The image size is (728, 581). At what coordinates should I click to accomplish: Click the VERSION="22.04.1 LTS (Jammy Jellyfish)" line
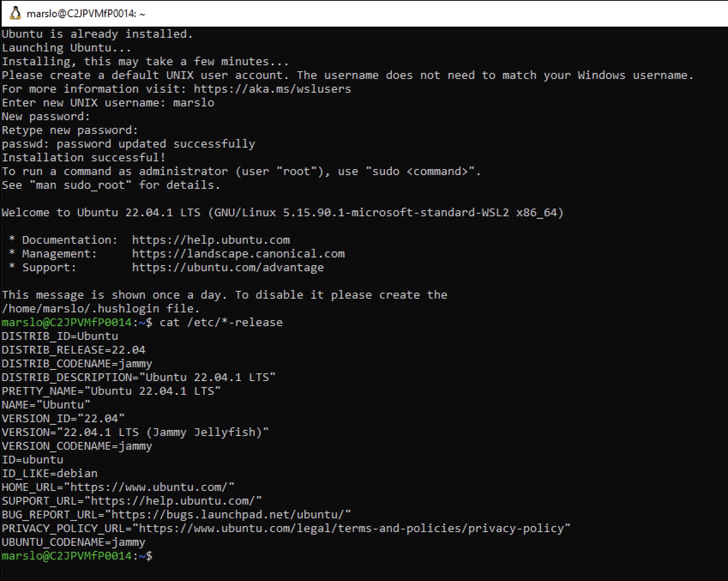(x=135, y=432)
